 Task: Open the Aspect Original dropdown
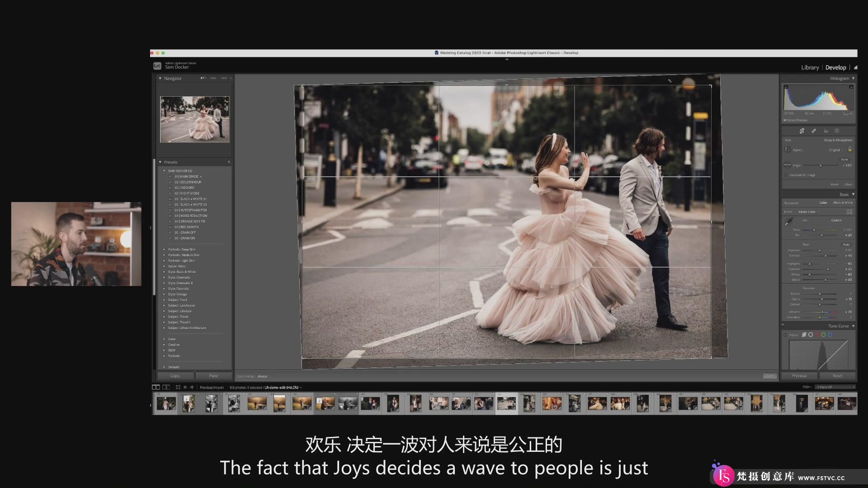[836, 150]
